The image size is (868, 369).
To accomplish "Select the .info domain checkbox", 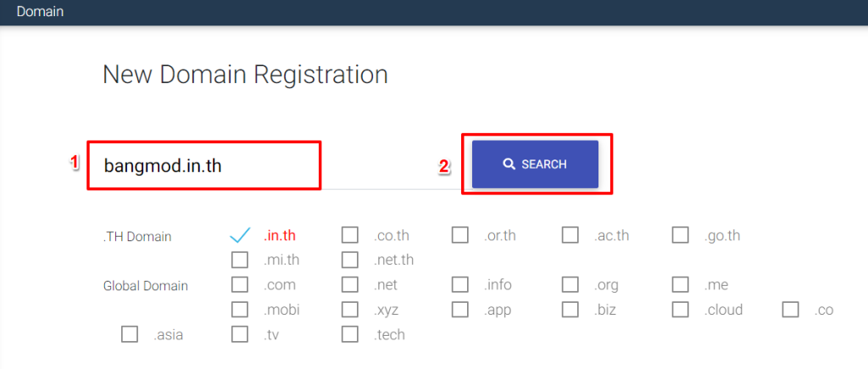I will [460, 284].
